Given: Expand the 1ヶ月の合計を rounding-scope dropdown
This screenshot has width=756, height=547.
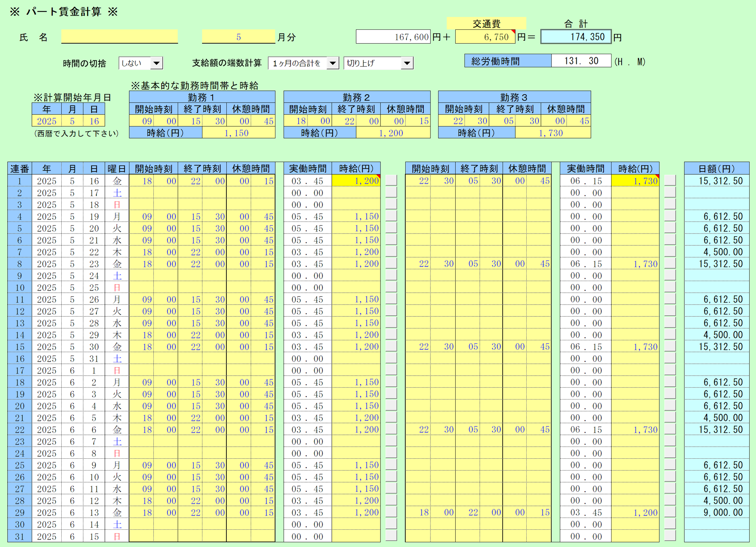Looking at the screenshot, I should (332, 63).
